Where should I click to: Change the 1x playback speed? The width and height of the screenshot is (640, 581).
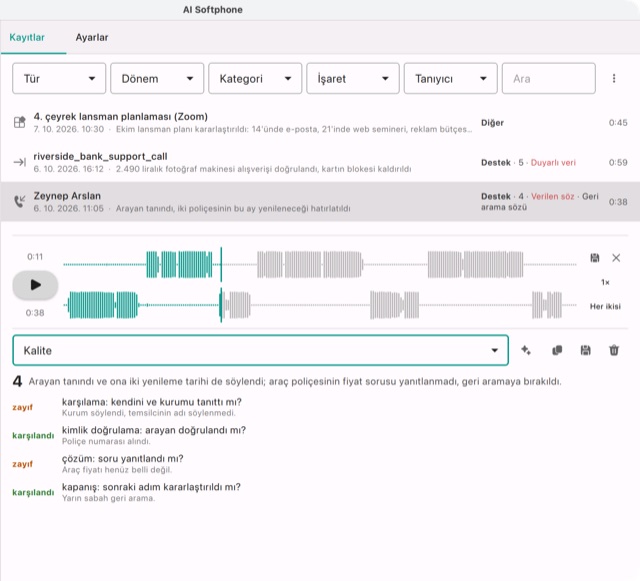pos(605,282)
